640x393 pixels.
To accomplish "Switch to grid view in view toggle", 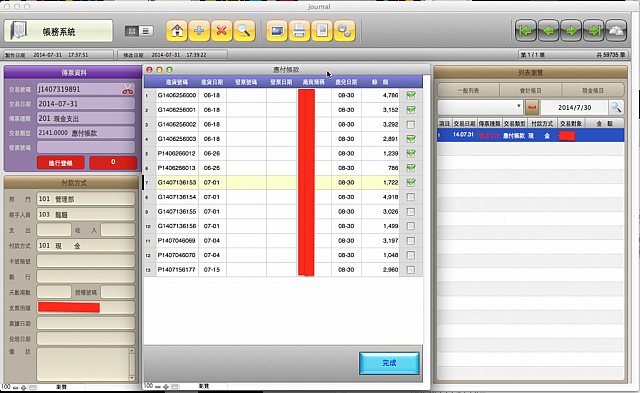I will pyautogui.click(x=132, y=31).
